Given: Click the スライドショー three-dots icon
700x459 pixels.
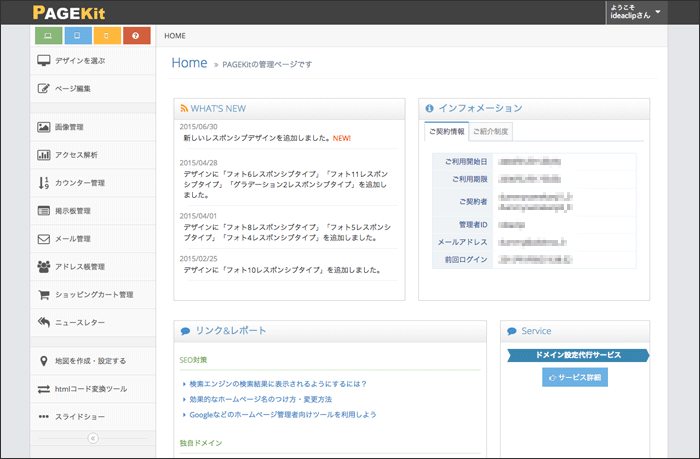Looking at the screenshot, I should pos(43,417).
